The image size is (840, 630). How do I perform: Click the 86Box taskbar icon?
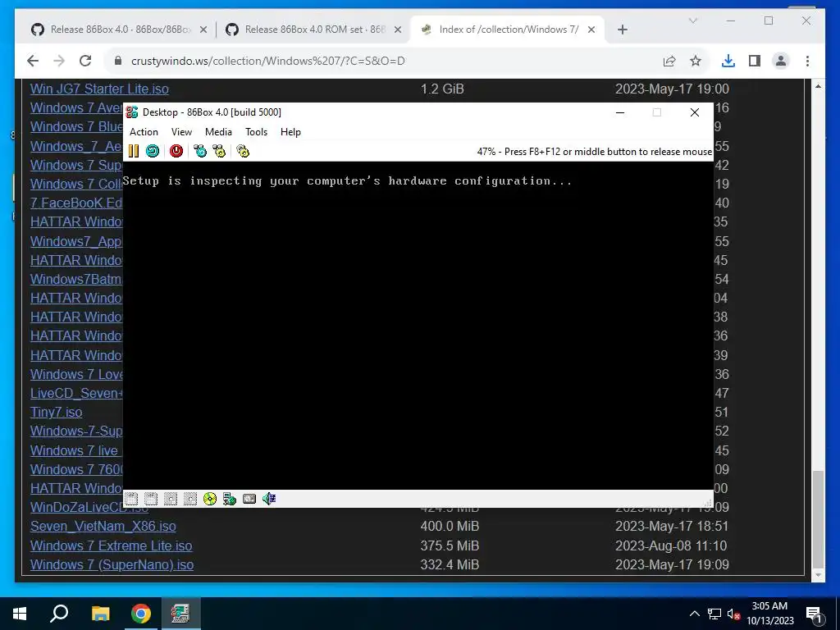pos(180,614)
